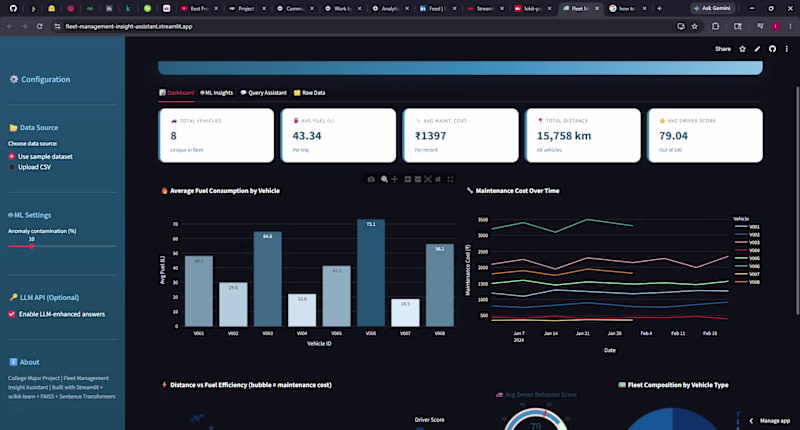Toggle V006 line in Vehicle legend
This screenshot has height=430, width=800.
click(x=747, y=266)
